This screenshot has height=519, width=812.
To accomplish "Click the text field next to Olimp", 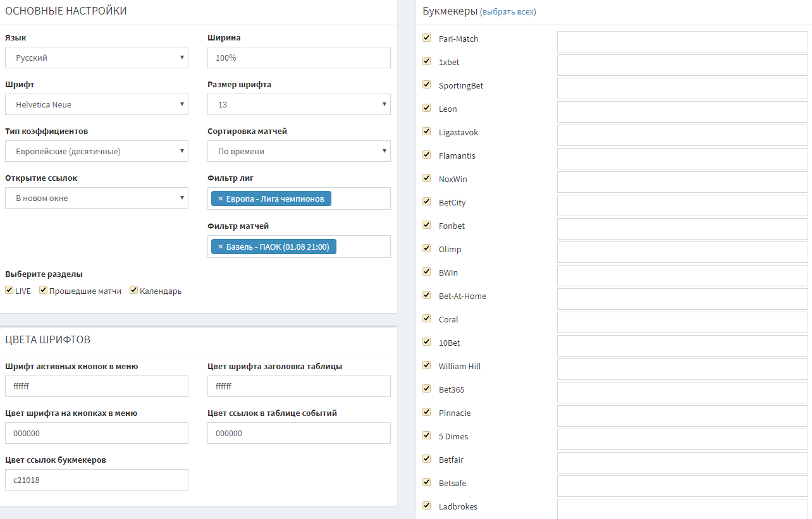I will pyautogui.click(x=682, y=252).
